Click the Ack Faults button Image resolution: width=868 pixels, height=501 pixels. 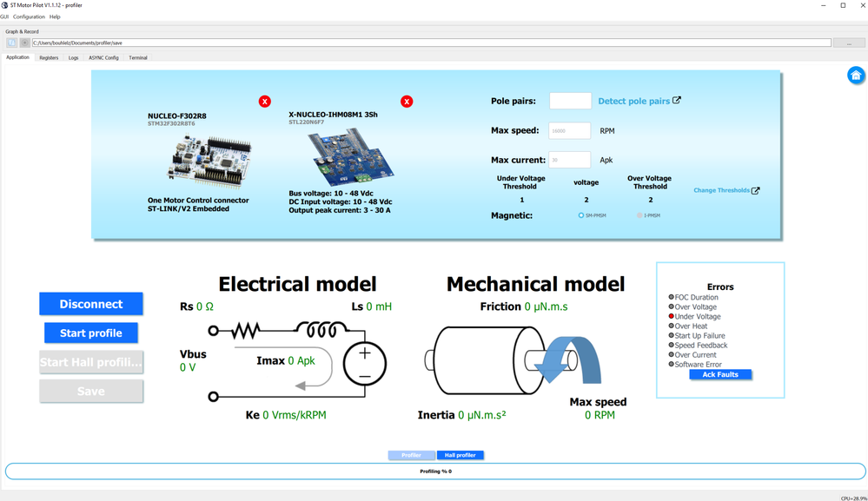(720, 374)
